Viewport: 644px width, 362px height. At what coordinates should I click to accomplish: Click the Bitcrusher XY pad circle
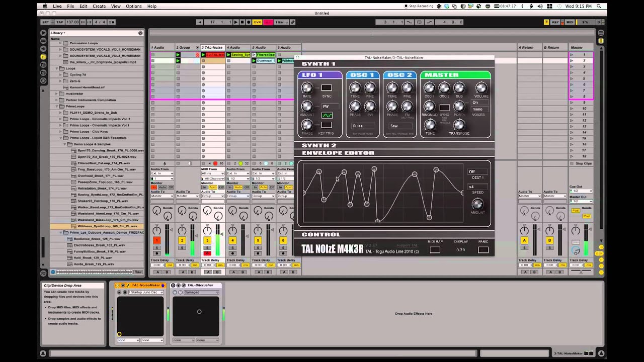pos(199,312)
